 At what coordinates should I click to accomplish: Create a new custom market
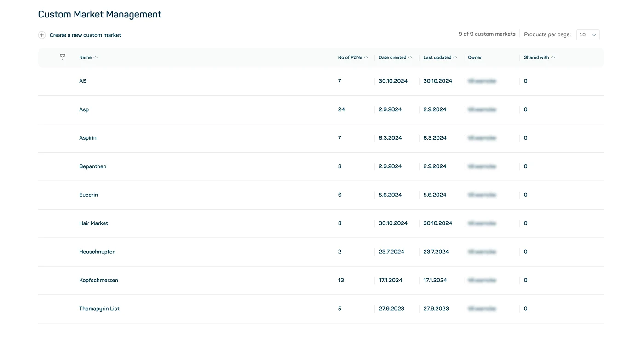pos(85,35)
